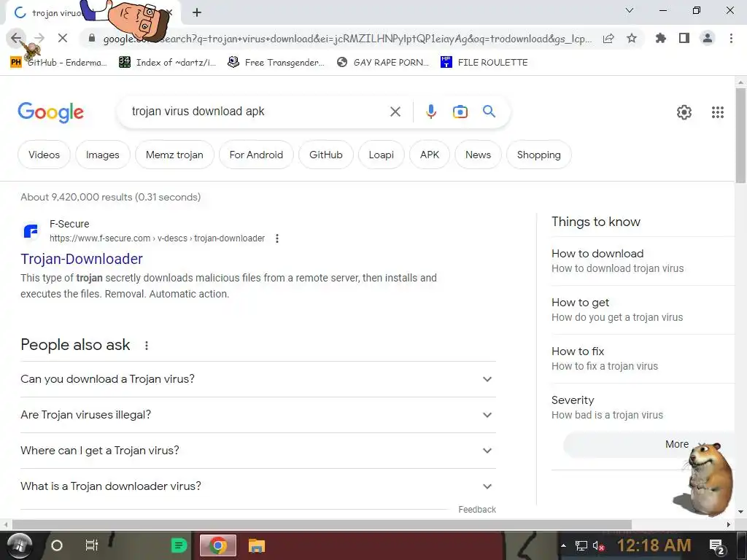Go to Google home via the logo

pyautogui.click(x=50, y=112)
